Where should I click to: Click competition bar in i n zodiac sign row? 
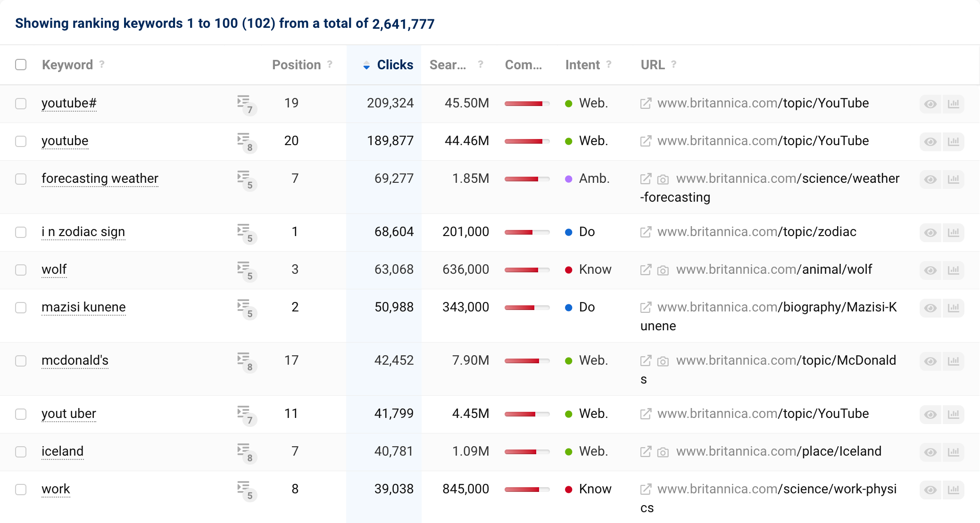tap(527, 232)
